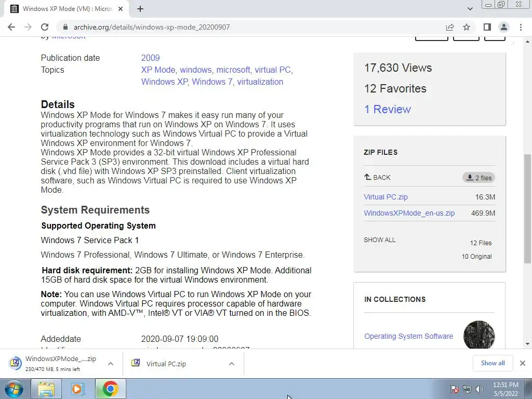Open the Windows XP topic link
Viewport: 532px width, 399px height.
click(x=164, y=82)
